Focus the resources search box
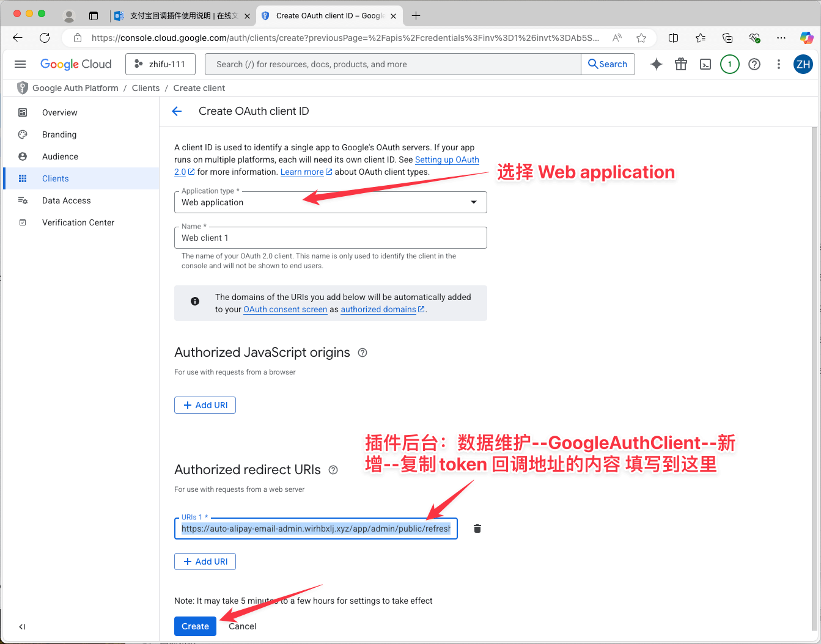 pyautogui.click(x=393, y=64)
